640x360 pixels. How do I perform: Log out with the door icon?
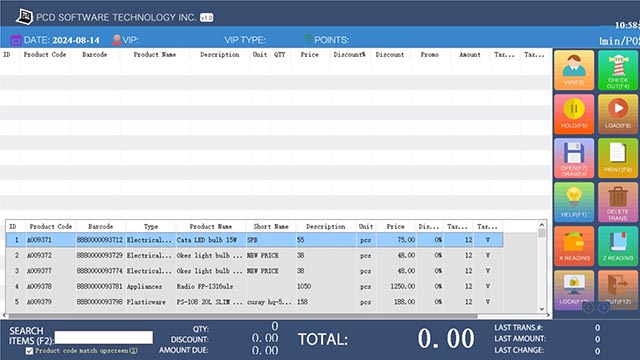coord(618,290)
